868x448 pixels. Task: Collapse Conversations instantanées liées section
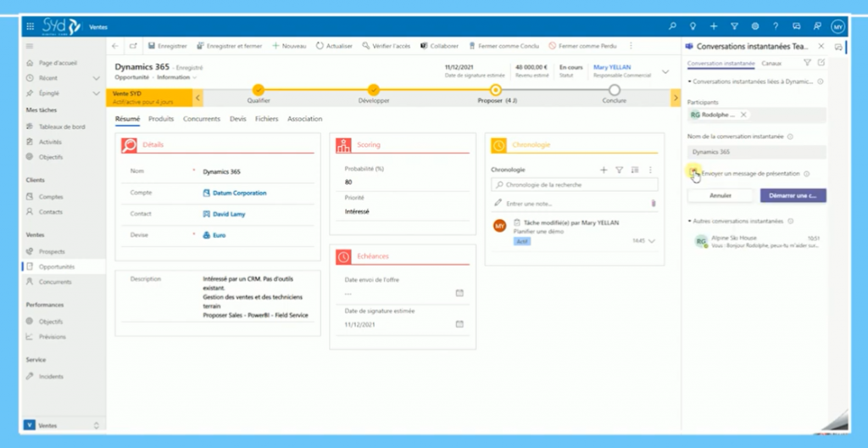coord(690,81)
